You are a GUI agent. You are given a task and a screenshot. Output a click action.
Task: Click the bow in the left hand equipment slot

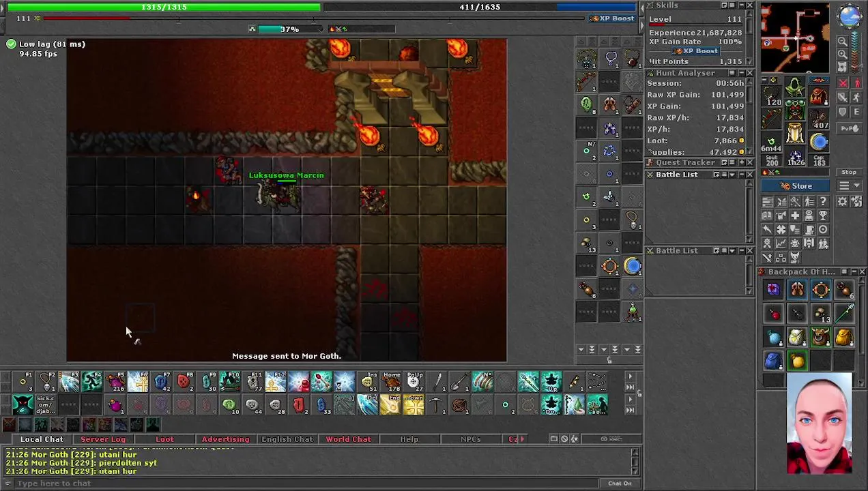[771, 118]
